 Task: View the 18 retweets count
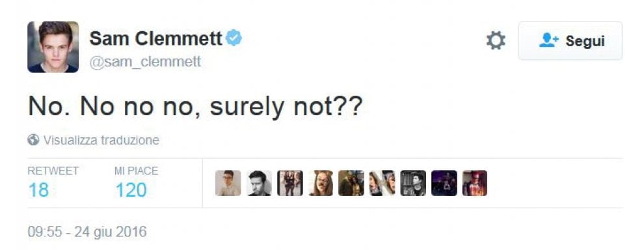coord(38,190)
